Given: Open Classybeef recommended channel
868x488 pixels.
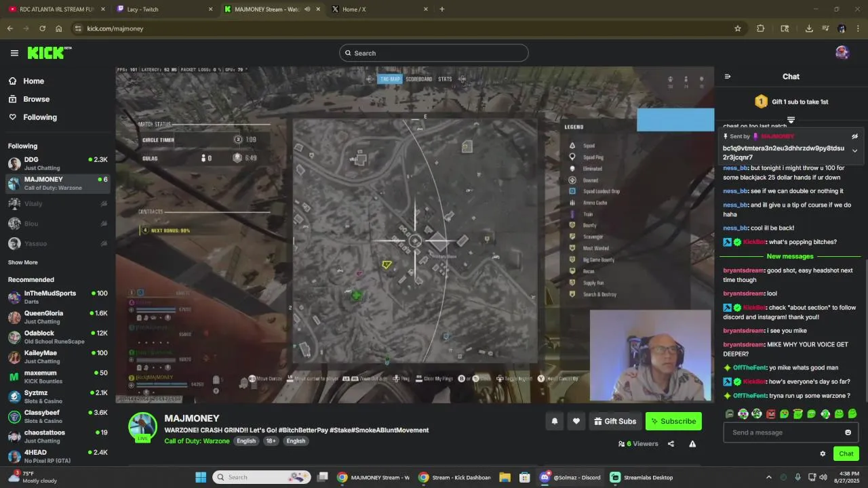Looking at the screenshot, I should pyautogui.click(x=58, y=416).
